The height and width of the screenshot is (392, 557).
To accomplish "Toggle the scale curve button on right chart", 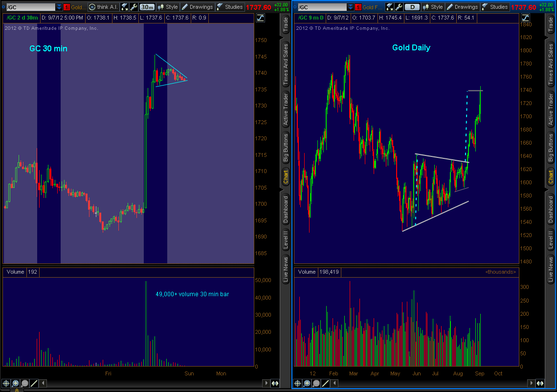I will pos(525,18).
